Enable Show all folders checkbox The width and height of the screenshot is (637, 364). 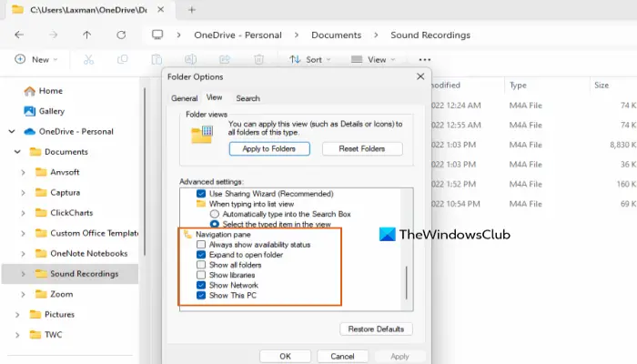click(x=201, y=265)
